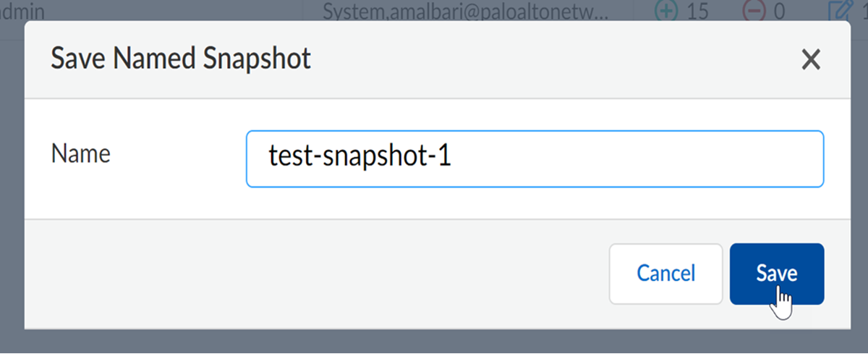Viewport: 868px width, 354px height.
Task: Click the dimmed backdrop below the dialog
Action: point(434,342)
